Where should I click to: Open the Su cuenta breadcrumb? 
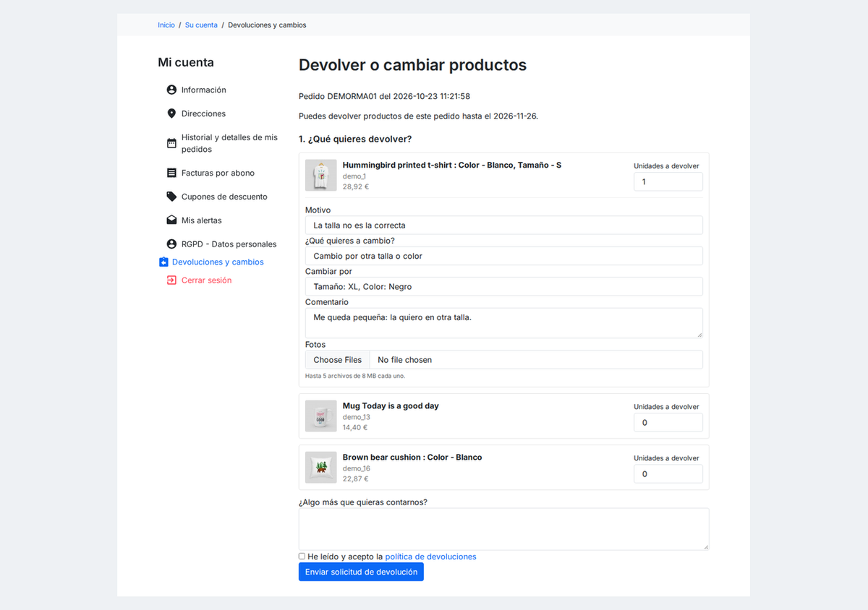pos(201,25)
